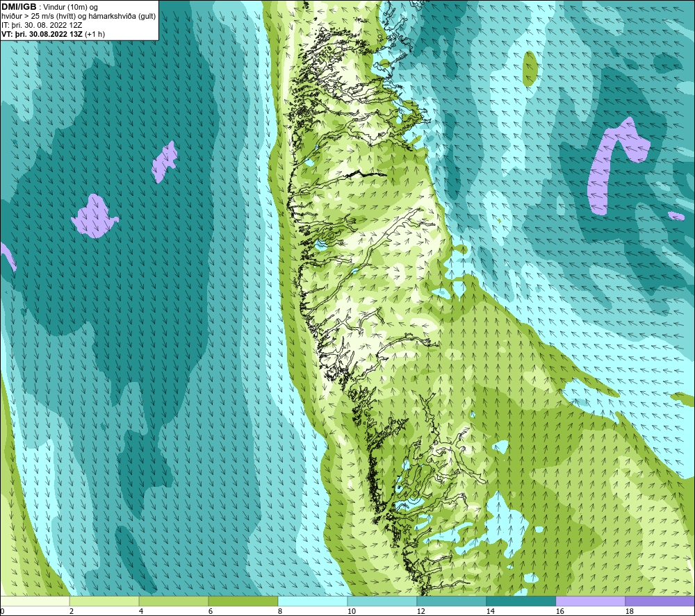
Task: Select the 2–4 m/s light green legend swatch
Action: (x=104, y=601)
